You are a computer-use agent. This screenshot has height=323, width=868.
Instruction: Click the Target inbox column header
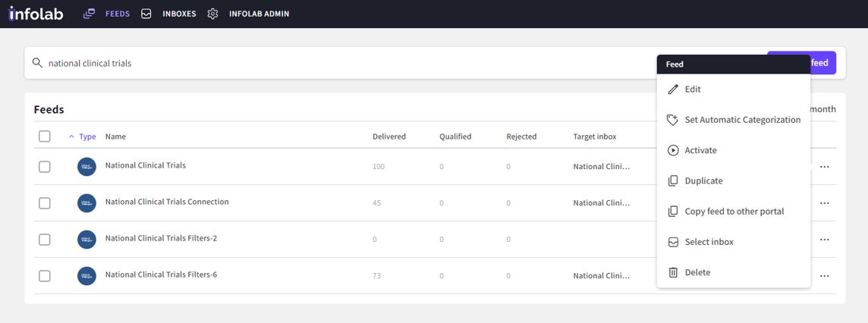coord(595,136)
